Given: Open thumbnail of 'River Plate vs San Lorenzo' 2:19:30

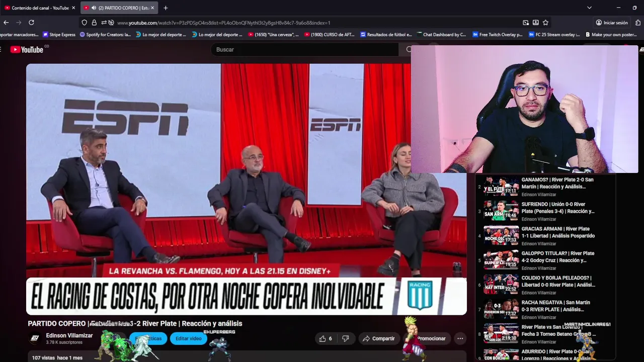Looking at the screenshot, I should [501, 334].
